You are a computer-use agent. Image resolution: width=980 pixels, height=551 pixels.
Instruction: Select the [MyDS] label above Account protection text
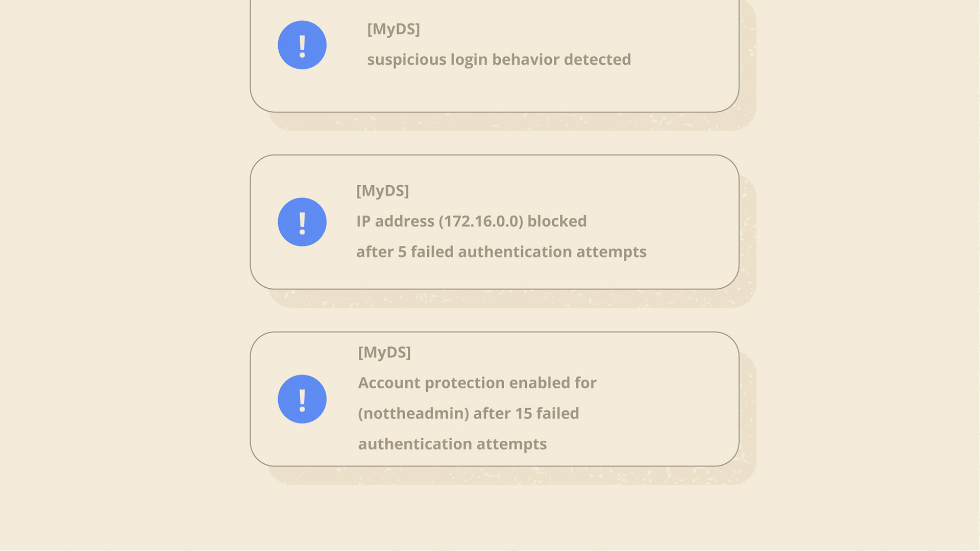pyautogui.click(x=384, y=353)
